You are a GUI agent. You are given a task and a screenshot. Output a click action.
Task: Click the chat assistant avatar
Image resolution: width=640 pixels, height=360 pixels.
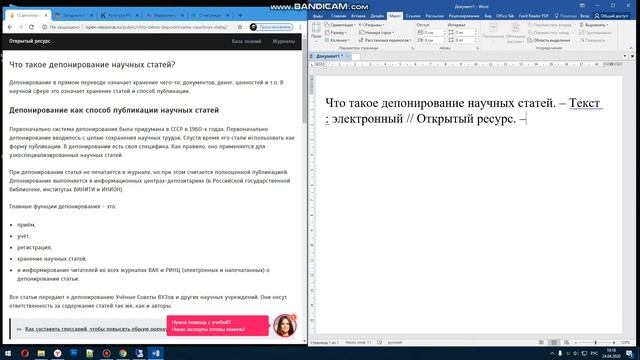click(284, 325)
